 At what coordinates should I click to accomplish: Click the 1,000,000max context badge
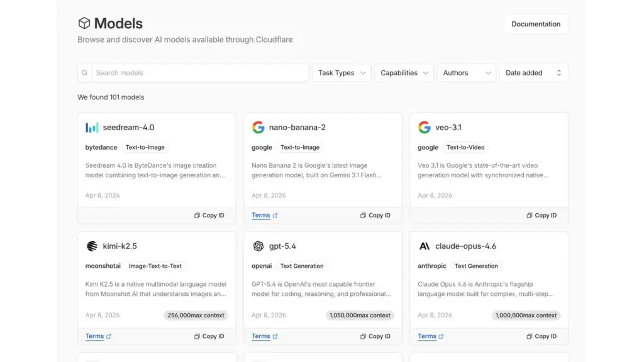tap(526, 315)
